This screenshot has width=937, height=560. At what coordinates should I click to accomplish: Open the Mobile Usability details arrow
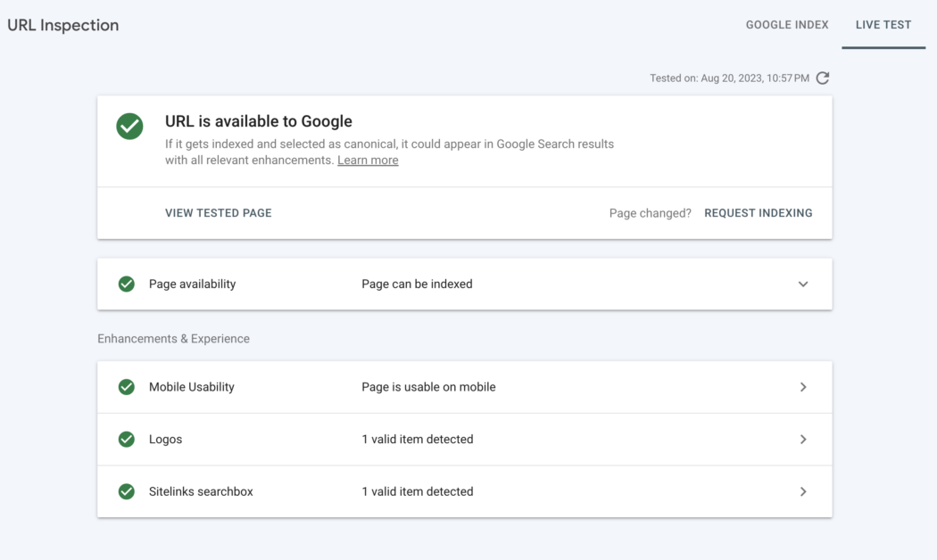[x=802, y=386]
